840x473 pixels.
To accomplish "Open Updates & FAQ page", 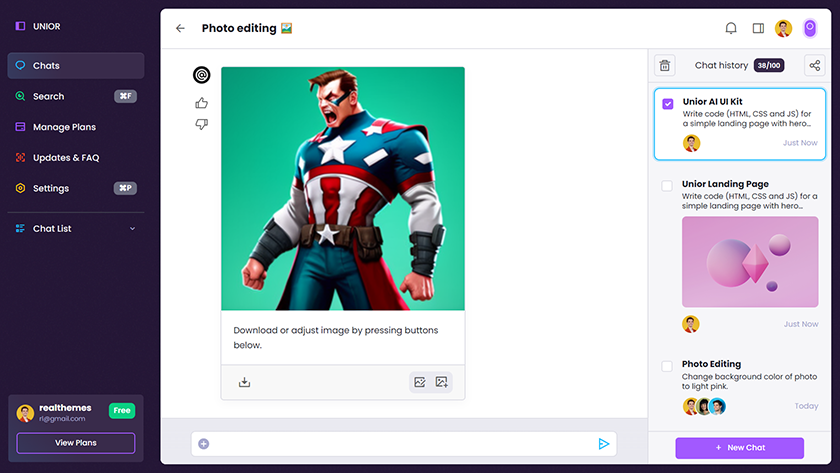I will click(65, 158).
